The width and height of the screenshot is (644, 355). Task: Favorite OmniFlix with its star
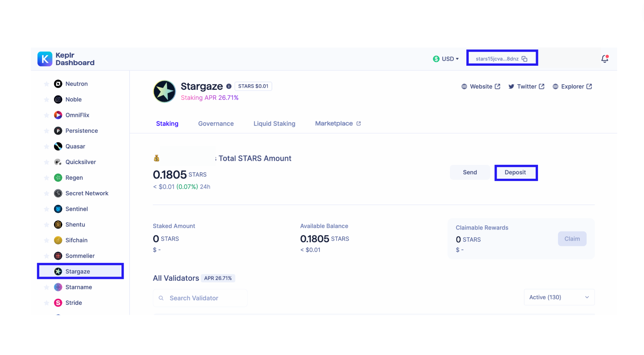pyautogui.click(x=46, y=115)
